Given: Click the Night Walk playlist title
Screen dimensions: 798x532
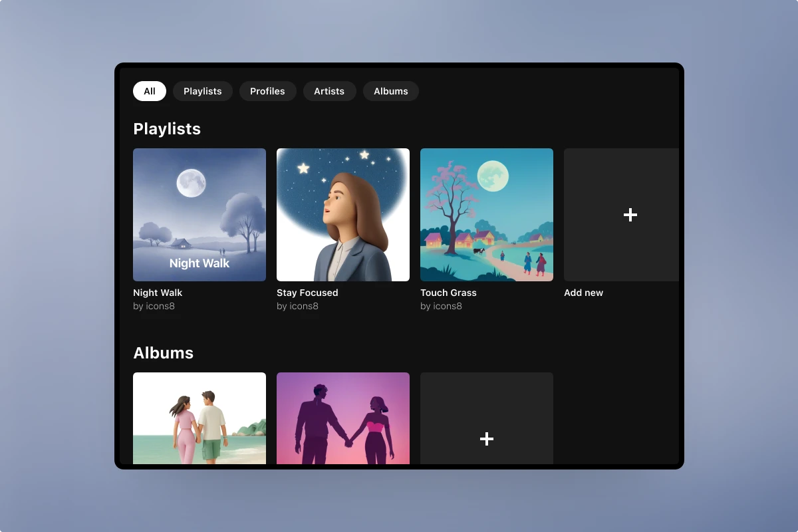Looking at the screenshot, I should click(x=158, y=293).
